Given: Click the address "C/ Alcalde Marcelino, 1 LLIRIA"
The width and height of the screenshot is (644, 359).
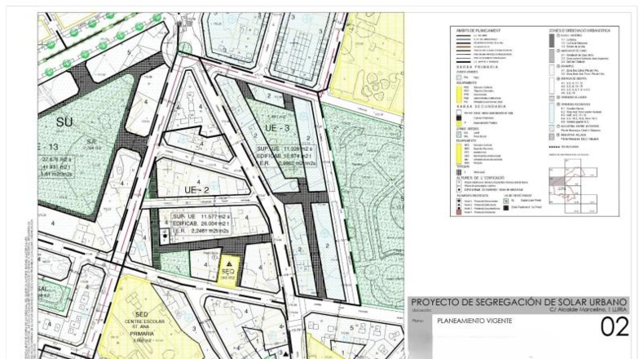Looking at the screenshot, I should 589,310.
